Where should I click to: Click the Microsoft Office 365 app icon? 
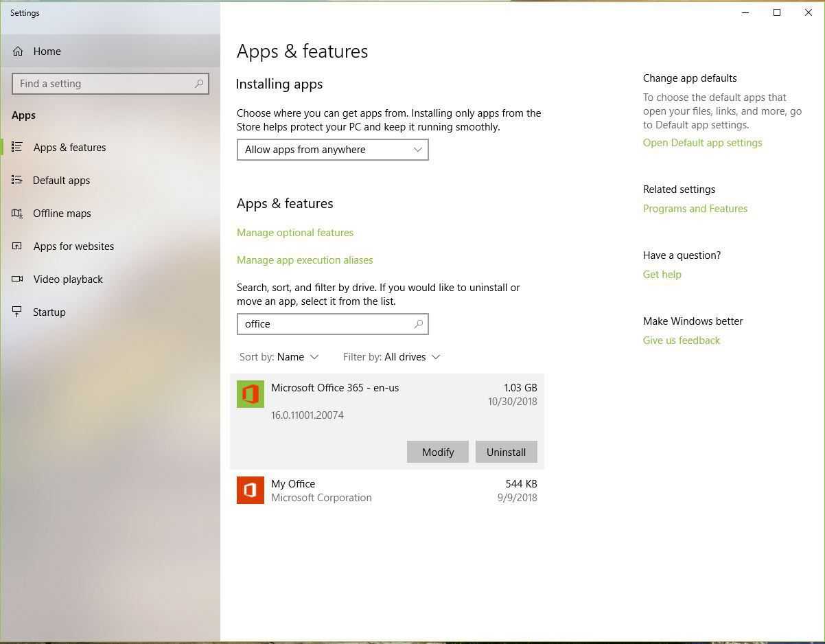(x=251, y=395)
